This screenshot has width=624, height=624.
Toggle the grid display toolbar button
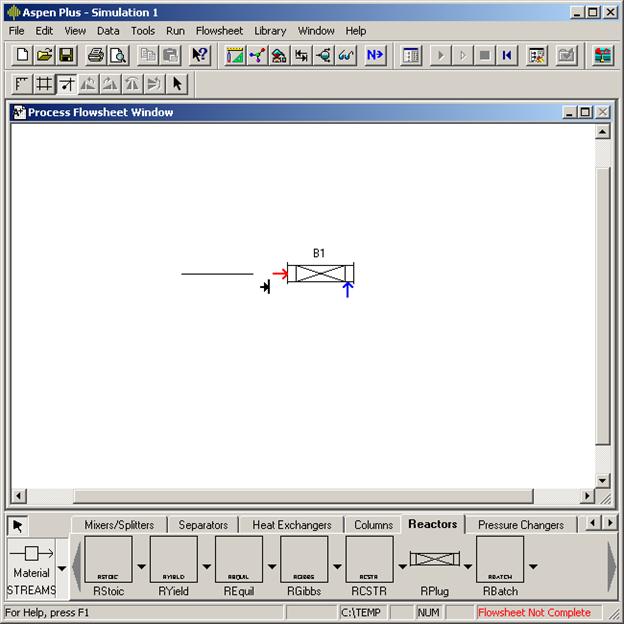(44, 84)
